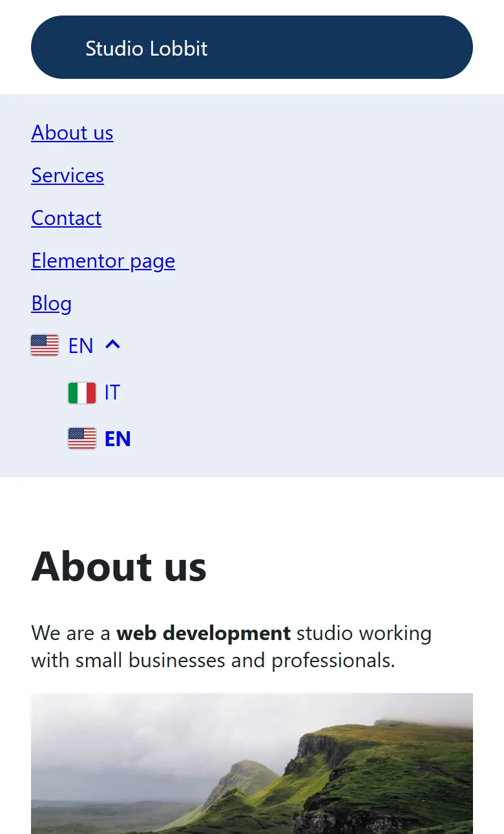This screenshot has height=834, width=504.
Task: Select the bold EN language option
Action: click(118, 439)
